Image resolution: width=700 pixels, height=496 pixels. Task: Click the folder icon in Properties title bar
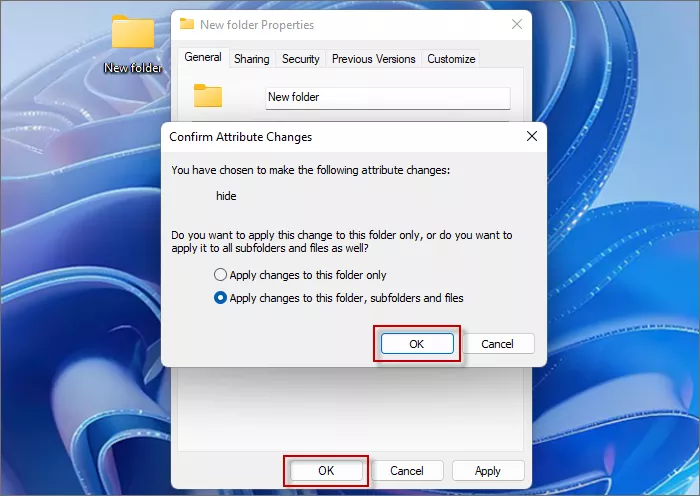187,24
